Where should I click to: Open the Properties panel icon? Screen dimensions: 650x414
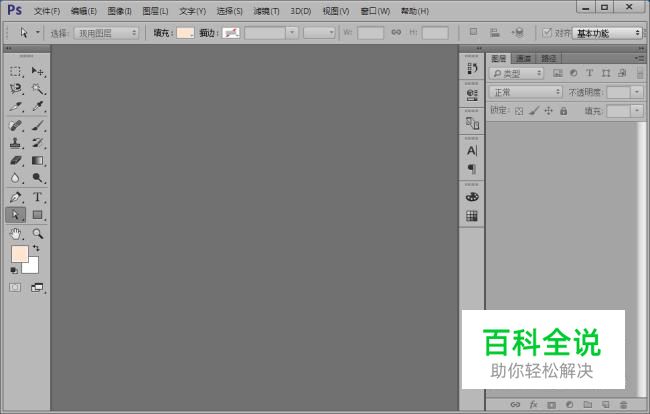pos(472,95)
